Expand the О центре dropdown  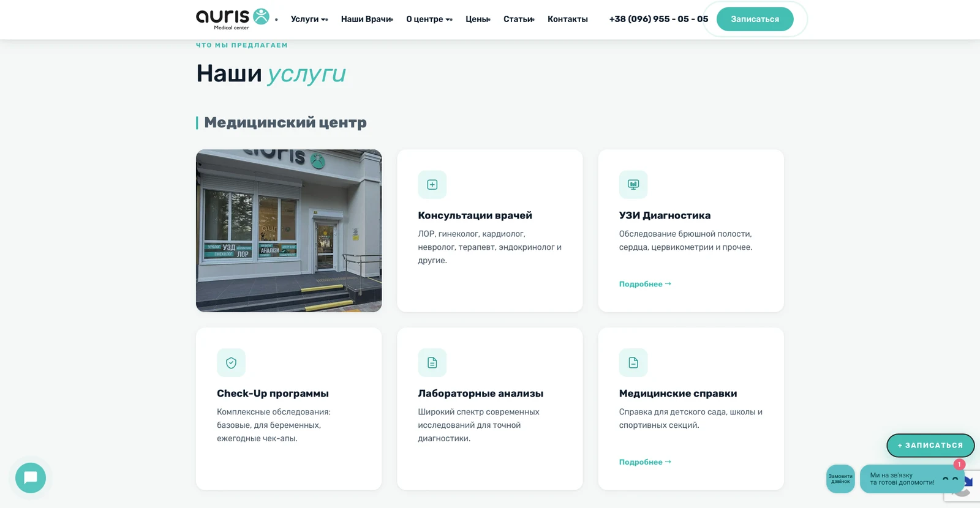click(x=429, y=19)
